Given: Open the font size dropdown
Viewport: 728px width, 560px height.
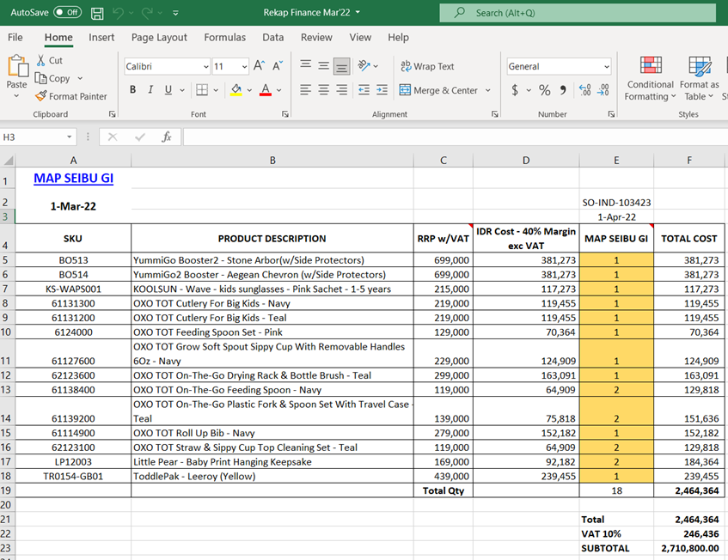Looking at the screenshot, I should (244, 67).
